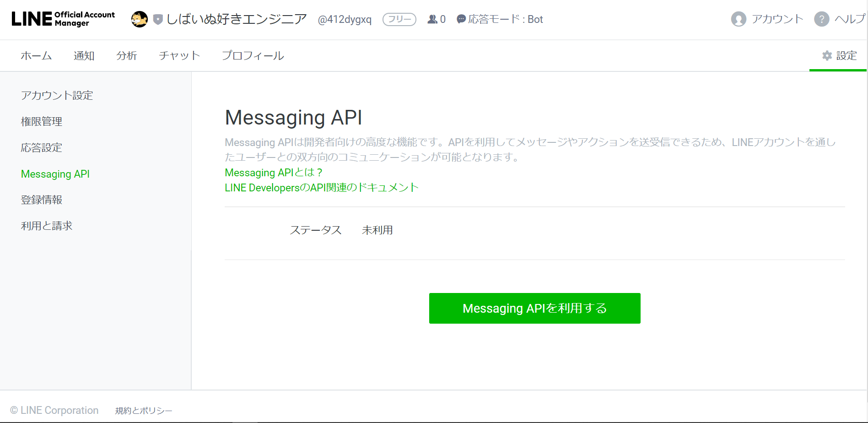Click the アカウント user avatar icon

click(739, 19)
